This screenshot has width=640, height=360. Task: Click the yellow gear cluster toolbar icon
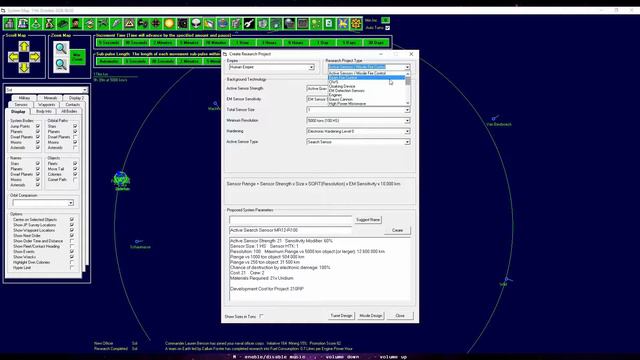[356, 24]
